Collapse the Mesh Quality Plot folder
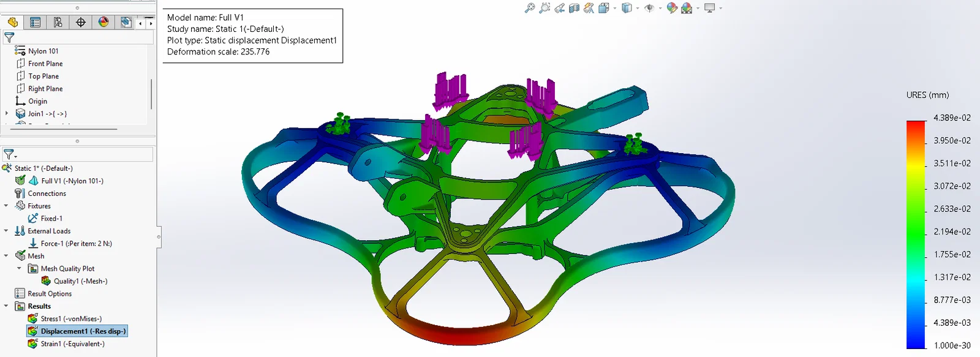980x357 pixels. point(19,268)
